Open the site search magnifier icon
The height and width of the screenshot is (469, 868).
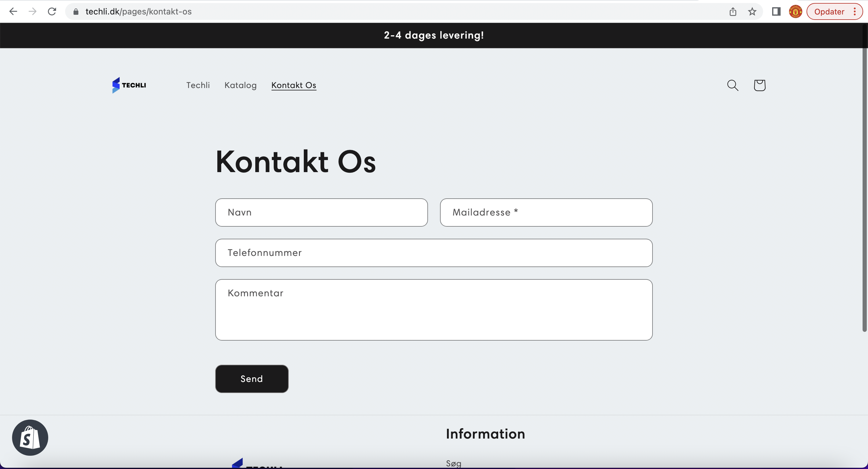[x=733, y=85]
